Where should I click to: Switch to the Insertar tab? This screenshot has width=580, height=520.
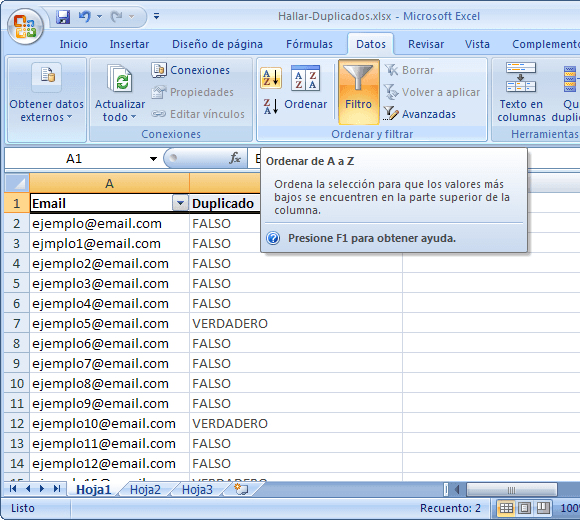(129, 44)
